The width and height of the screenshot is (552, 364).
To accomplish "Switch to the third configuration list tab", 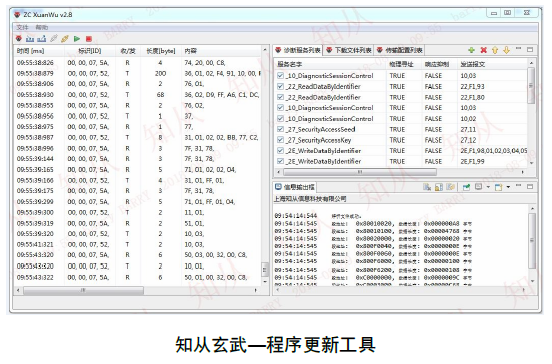I will click(x=400, y=50).
